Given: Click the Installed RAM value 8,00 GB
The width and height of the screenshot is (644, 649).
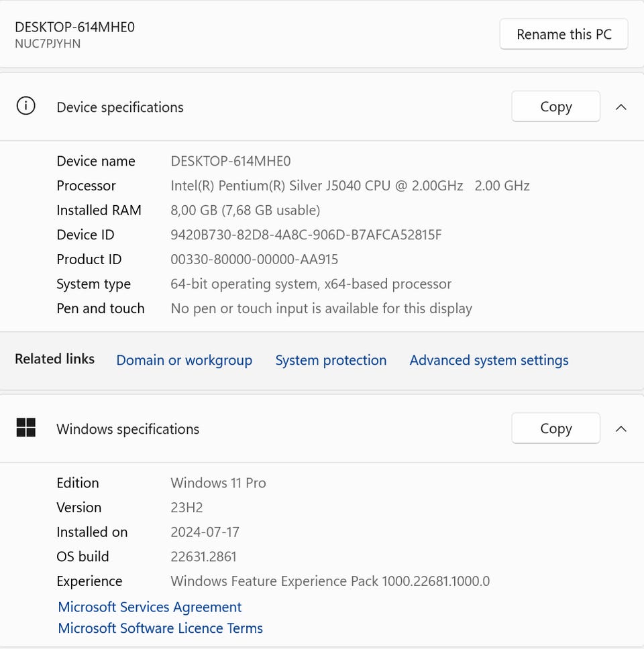Looking at the screenshot, I should click(x=245, y=211).
